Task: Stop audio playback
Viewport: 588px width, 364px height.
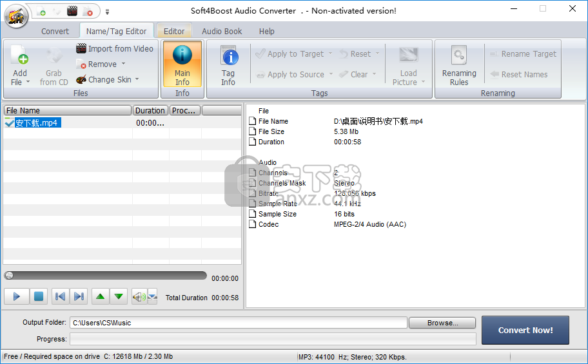Action: tap(39, 296)
